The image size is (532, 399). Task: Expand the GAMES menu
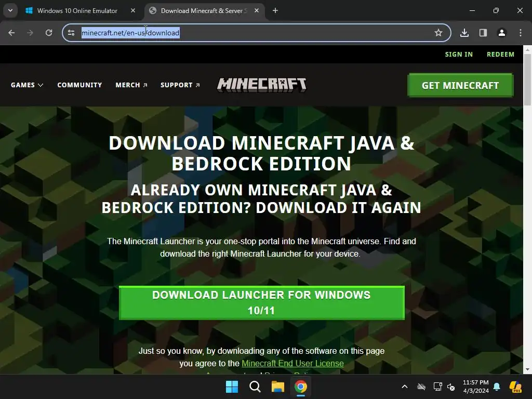click(27, 85)
